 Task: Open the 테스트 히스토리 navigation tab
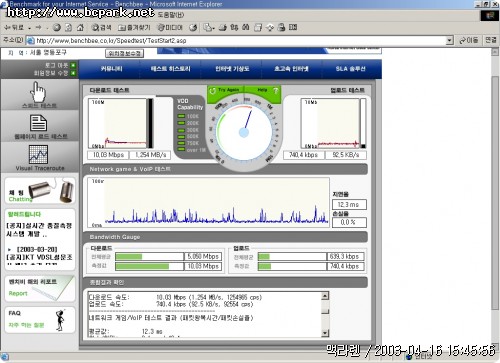click(170, 69)
